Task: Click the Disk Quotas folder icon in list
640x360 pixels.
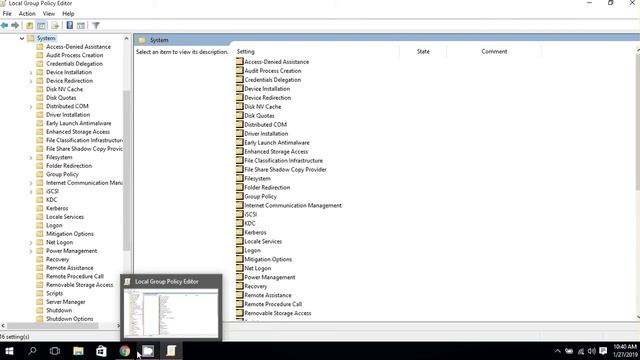Action: (240, 116)
